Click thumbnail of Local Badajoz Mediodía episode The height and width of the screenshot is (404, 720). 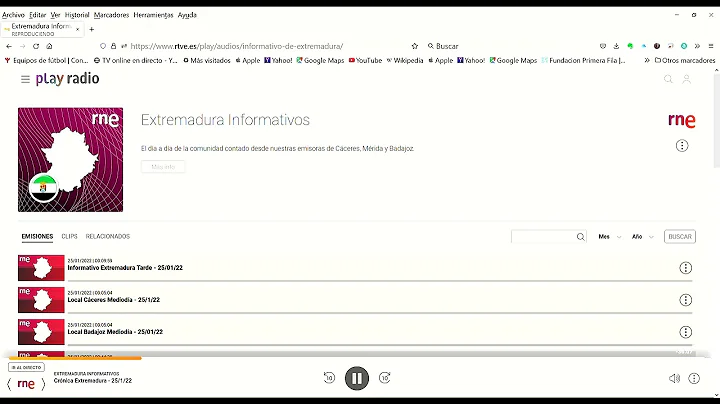click(x=41, y=332)
